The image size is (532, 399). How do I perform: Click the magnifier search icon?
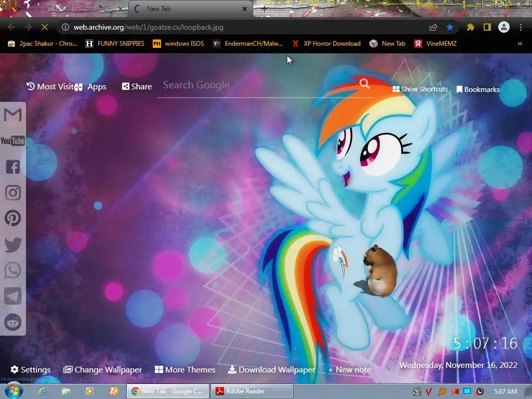click(x=364, y=84)
